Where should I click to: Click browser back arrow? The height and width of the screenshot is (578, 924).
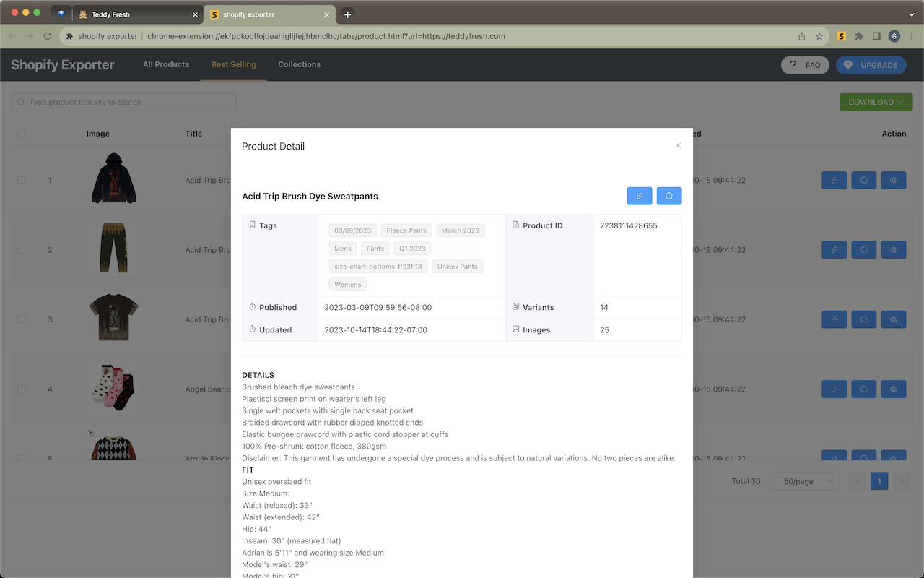tap(12, 36)
